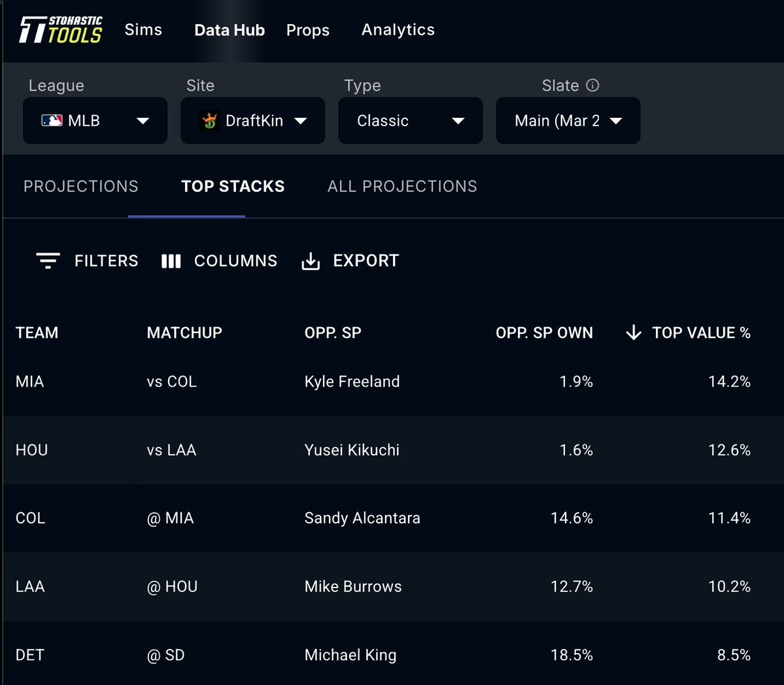
Task: Click the DraftKings crown icon
Action: [x=209, y=120]
